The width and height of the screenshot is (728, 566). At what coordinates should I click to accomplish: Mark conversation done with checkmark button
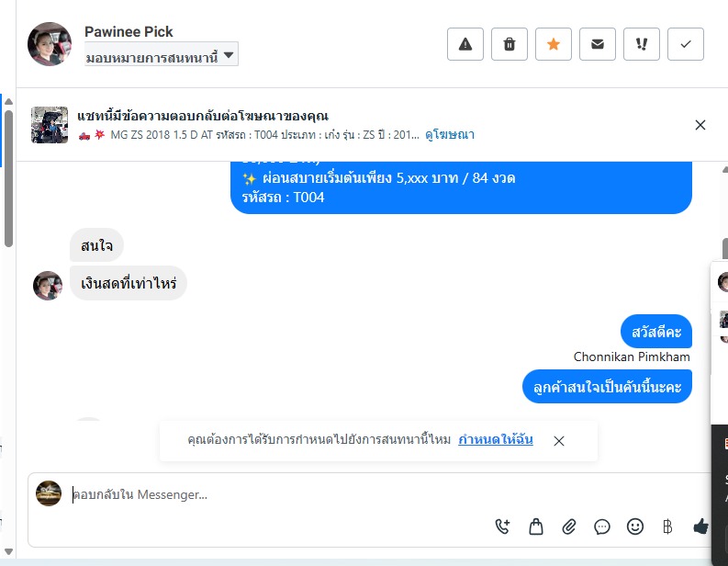[x=686, y=44]
